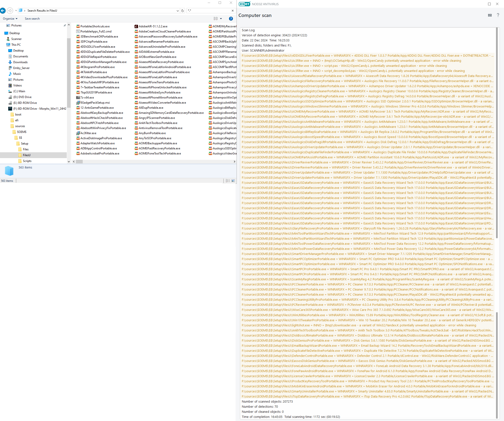Select This PC in navigation pane
The image size is (504, 421).
16,45
